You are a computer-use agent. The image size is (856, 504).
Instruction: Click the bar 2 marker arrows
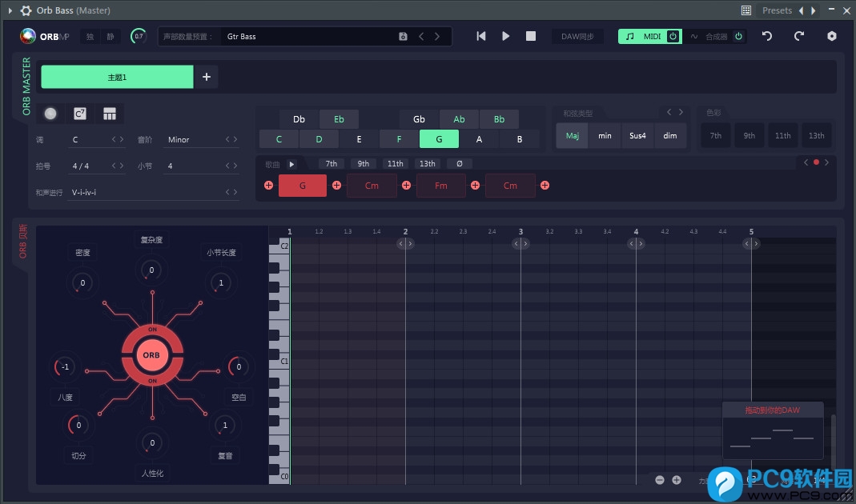click(x=406, y=243)
